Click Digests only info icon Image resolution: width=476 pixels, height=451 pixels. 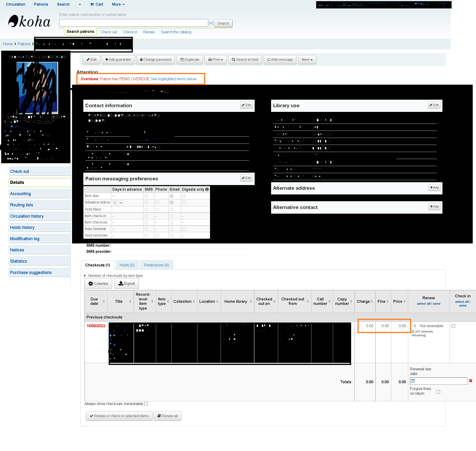[207, 189]
